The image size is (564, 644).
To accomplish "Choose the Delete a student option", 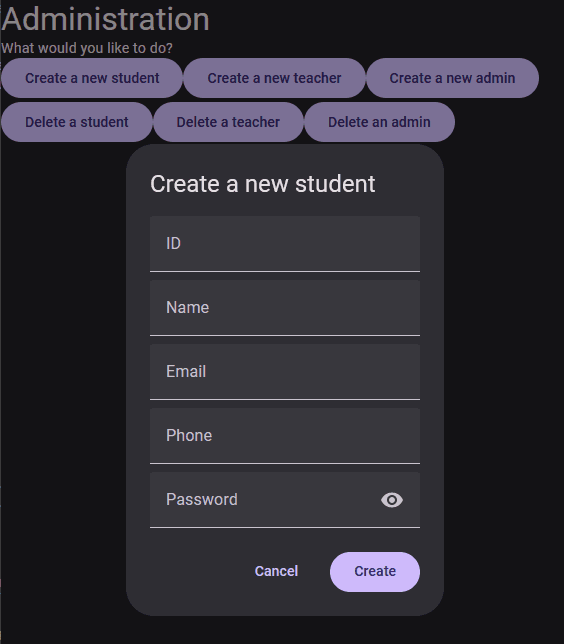I will (x=77, y=122).
